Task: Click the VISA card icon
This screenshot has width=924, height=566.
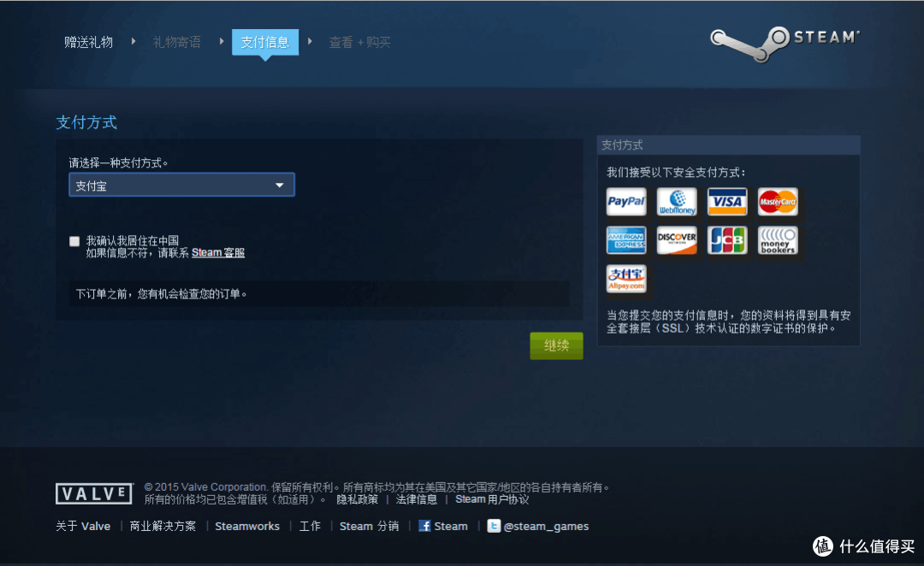Action: coord(727,202)
